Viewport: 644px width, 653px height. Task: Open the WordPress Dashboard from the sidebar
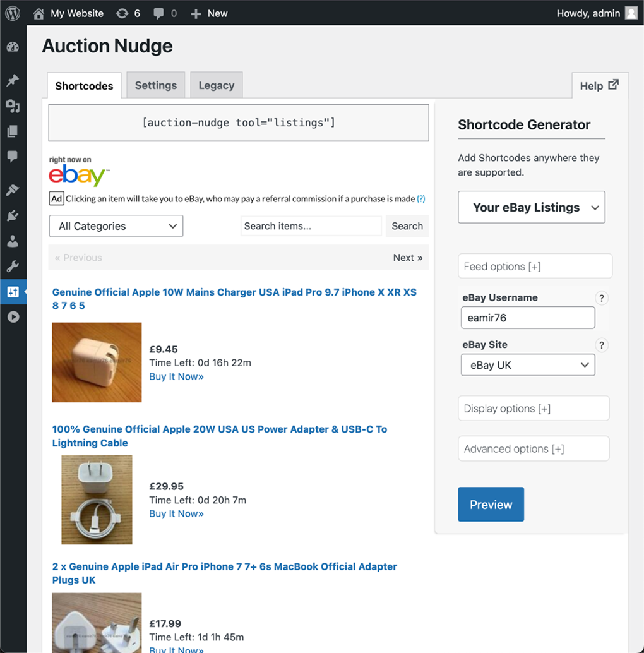[13, 47]
